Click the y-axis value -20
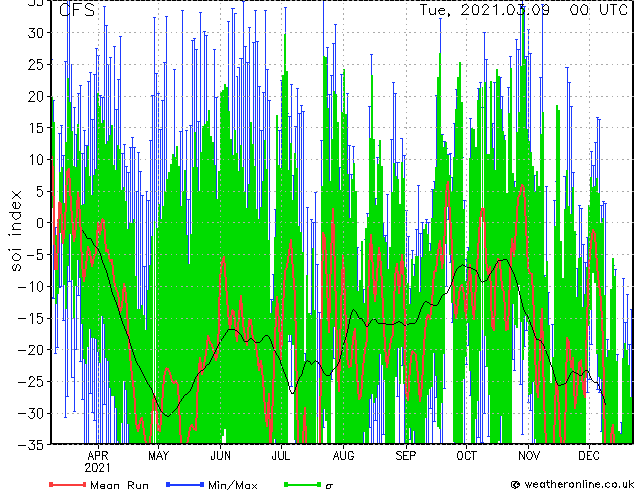 tap(32, 350)
